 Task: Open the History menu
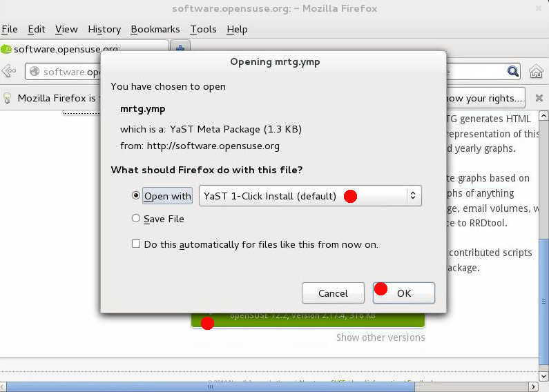point(104,30)
